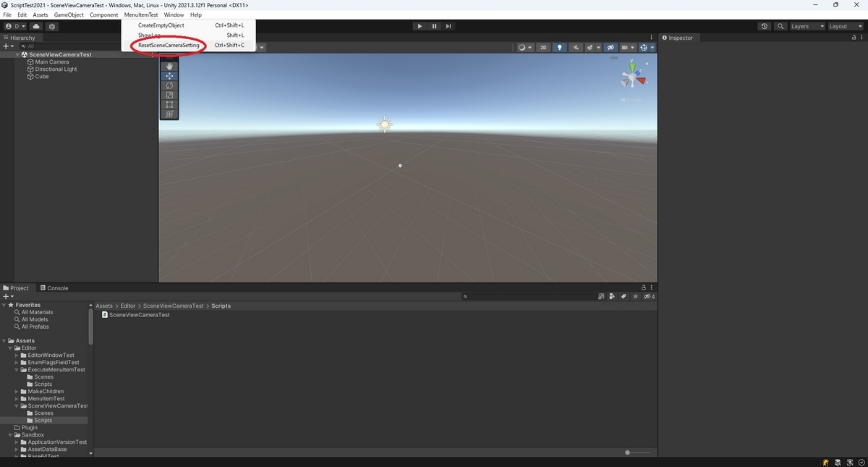Collapse the ExecuteMenuItemTest folder

[17, 370]
